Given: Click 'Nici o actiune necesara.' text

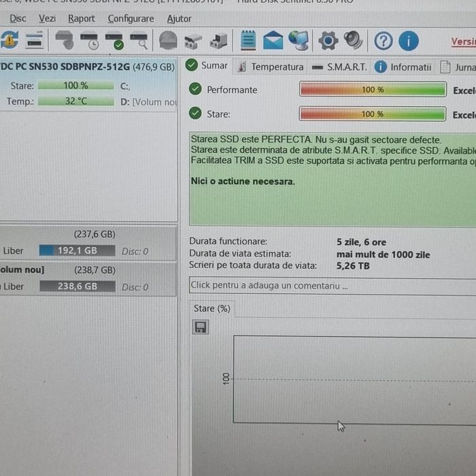Looking at the screenshot, I should tap(243, 182).
